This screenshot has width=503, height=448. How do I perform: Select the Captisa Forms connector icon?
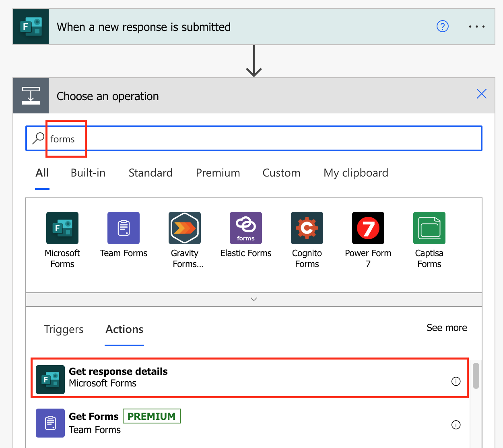click(x=429, y=228)
